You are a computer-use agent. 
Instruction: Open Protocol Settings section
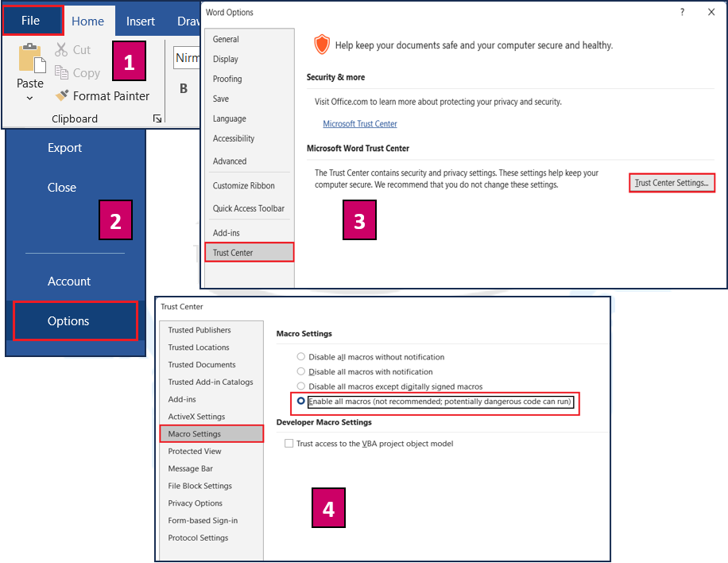click(211, 538)
